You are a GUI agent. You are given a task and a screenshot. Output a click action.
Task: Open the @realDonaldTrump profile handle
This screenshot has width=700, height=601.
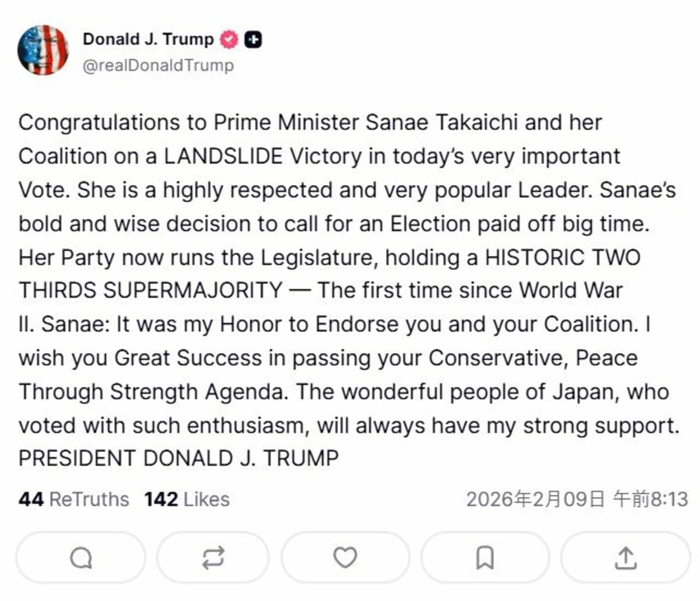pyautogui.click(x=158, y=65)
